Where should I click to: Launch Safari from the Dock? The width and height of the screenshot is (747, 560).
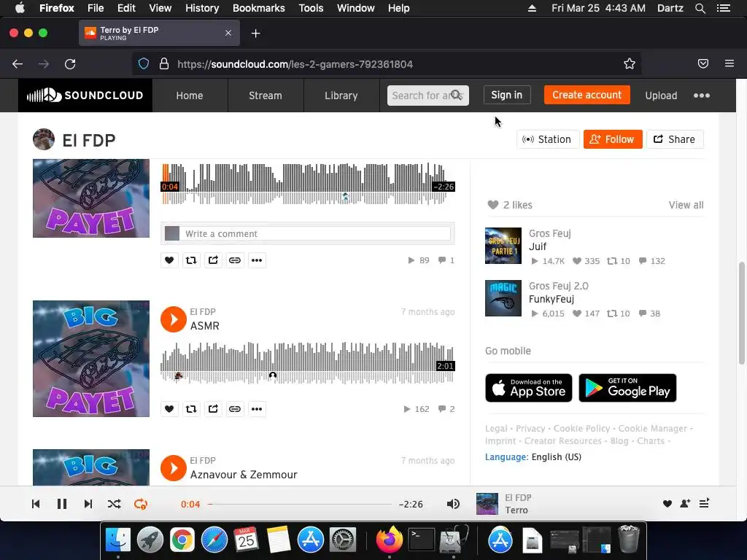pos(214,540)
